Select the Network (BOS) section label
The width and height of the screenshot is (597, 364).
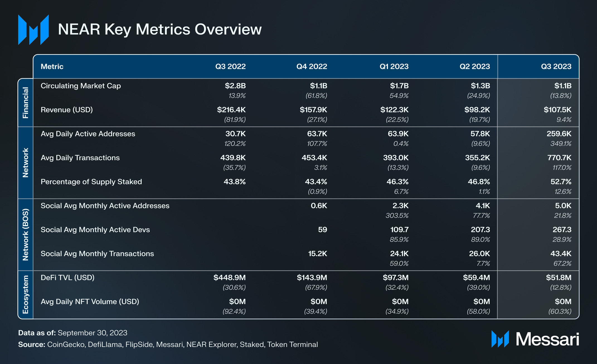[25, 234]
